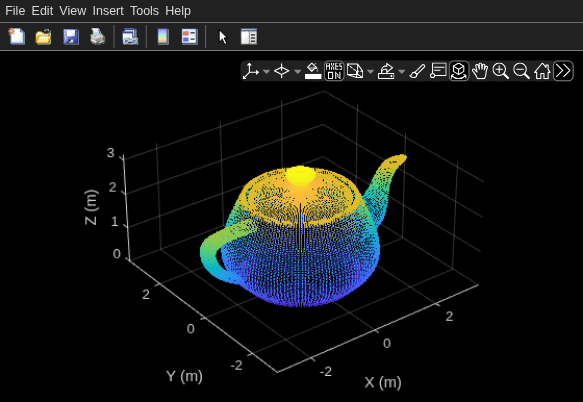Open the Property Inspector icon
Viewport: 583px width, 402px height.
pos(249,37)
